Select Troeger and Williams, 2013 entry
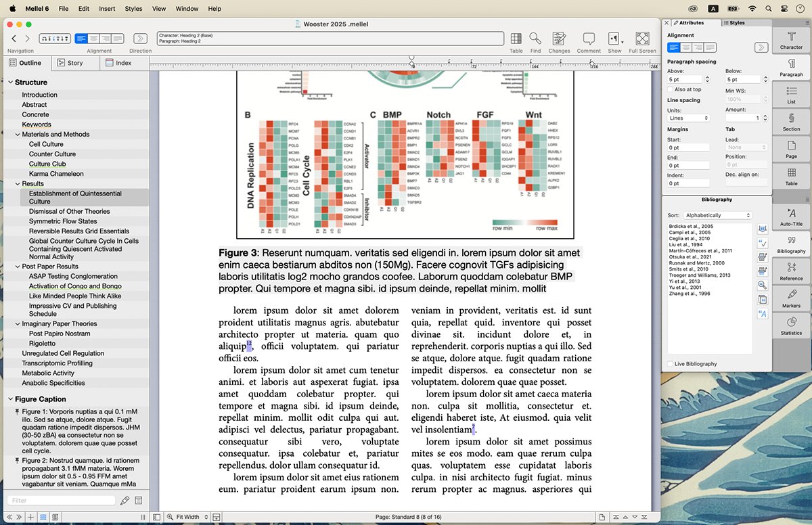This screenshot has width=812, height=525. point(699,275)
